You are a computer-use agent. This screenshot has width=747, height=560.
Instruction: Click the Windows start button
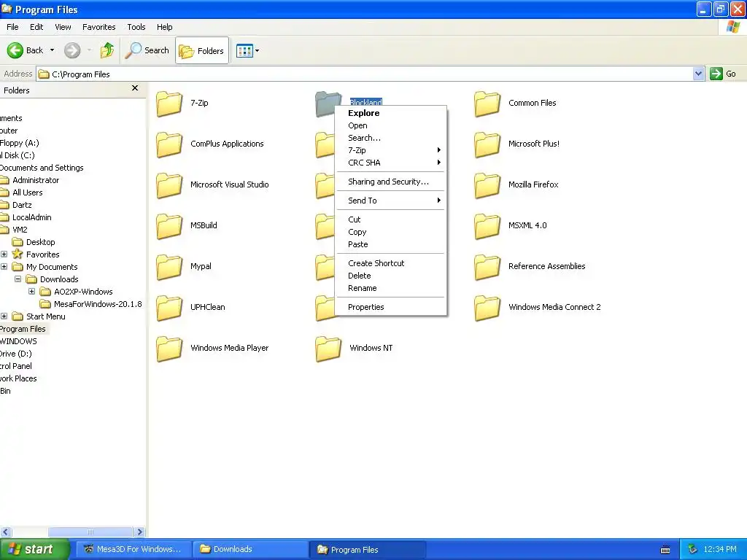35,549
